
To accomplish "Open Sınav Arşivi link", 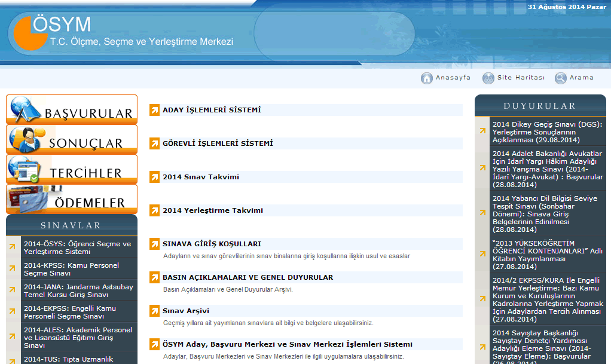I will tap(186, 311).
